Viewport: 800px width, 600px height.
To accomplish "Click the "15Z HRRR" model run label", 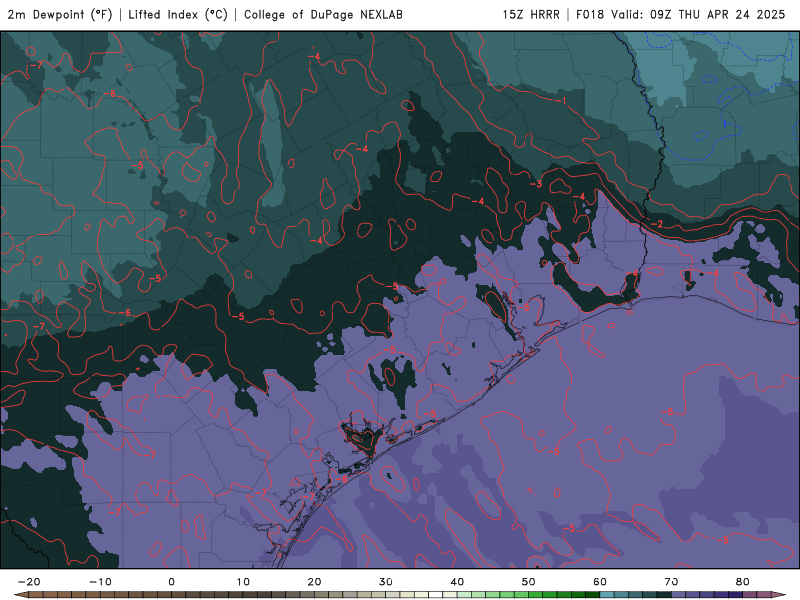I will [531, 15].
